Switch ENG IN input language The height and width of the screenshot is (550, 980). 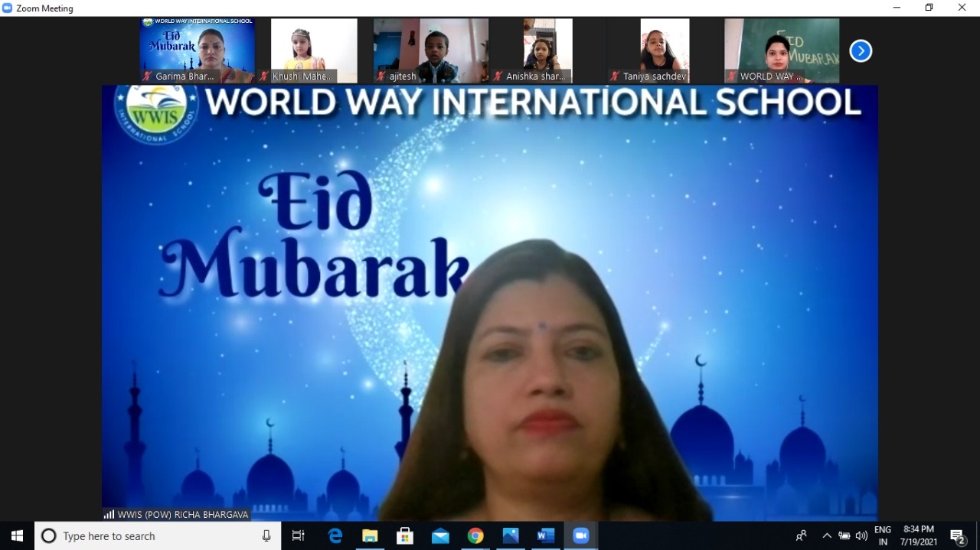[883, 535]
